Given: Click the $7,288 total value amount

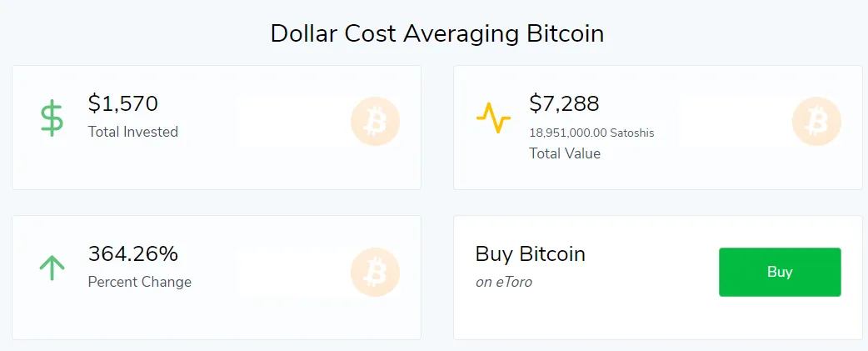Looking at the screenshot, I should click(x=564, y=103).
